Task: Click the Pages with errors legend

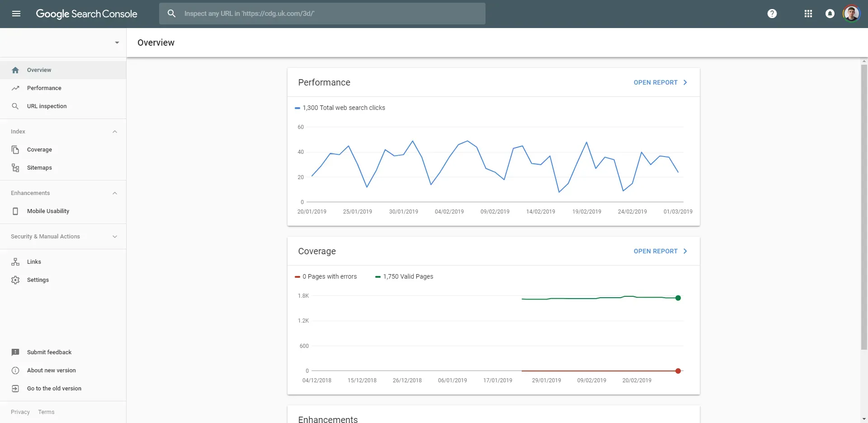Action: point(325,276)
